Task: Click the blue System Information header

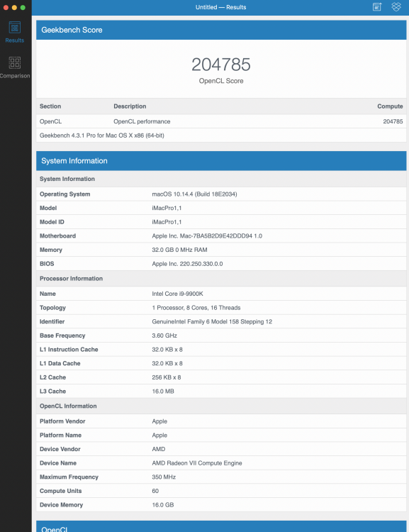Action: pos(221,161)
